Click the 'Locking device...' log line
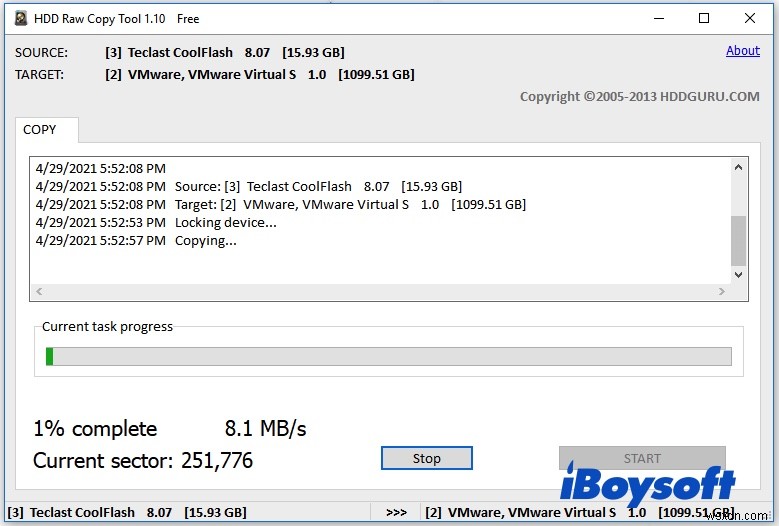Screen dimensions: 779x526 (x=156, y=223)
